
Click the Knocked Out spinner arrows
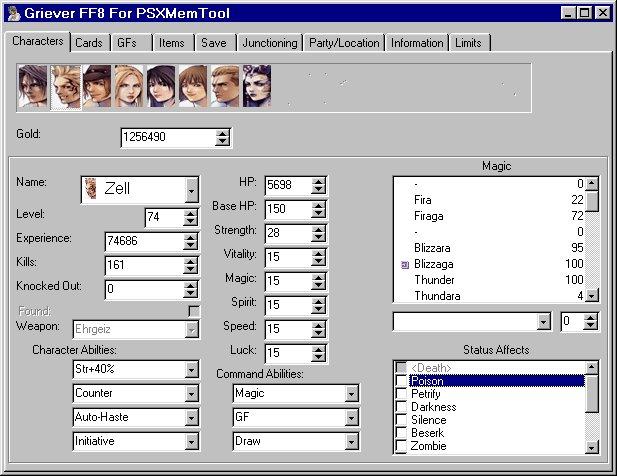tap(190, 290)
